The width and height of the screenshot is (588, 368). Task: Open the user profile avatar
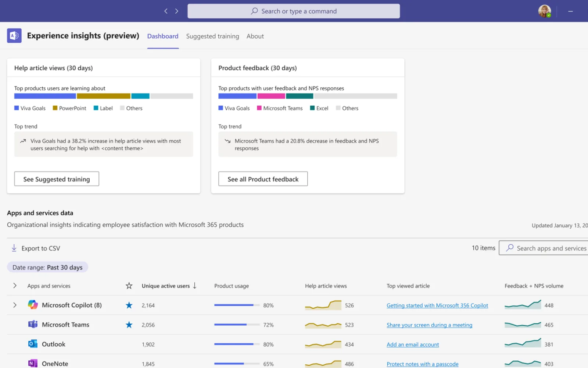(x=545, y=11)
